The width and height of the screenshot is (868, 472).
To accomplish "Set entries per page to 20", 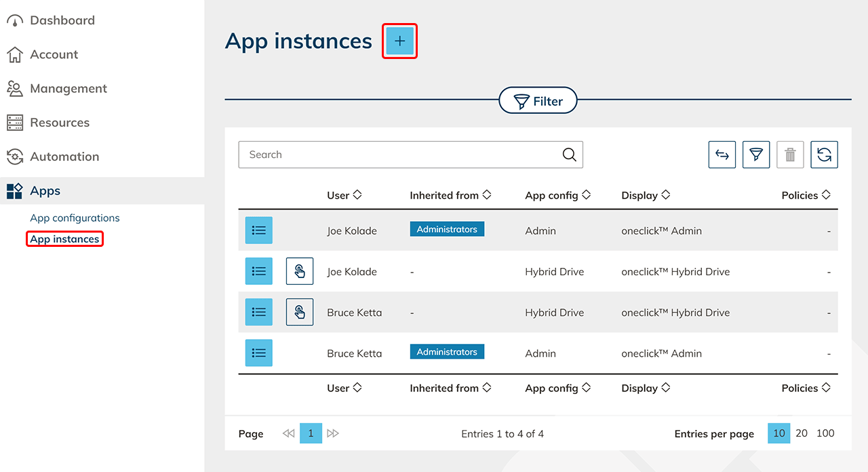I will tap(801, 433).
